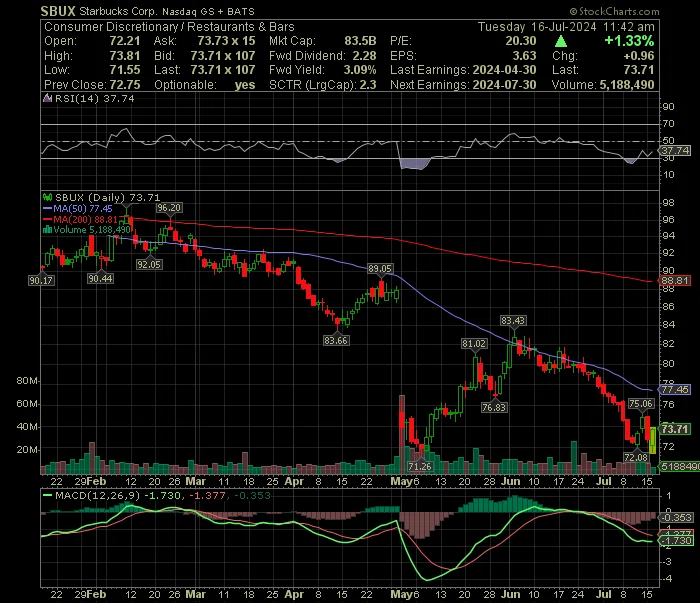Image resolution: width=700 pixels, height=603 pixels.
Task: Click the red 88.81 MA(200) axis tag
Action: point(675,281)
